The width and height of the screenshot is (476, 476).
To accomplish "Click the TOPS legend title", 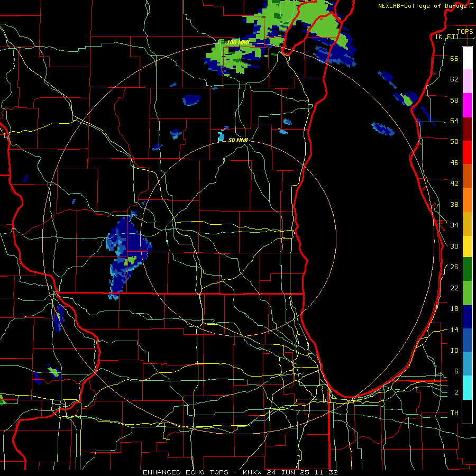I will click(465, 31).
